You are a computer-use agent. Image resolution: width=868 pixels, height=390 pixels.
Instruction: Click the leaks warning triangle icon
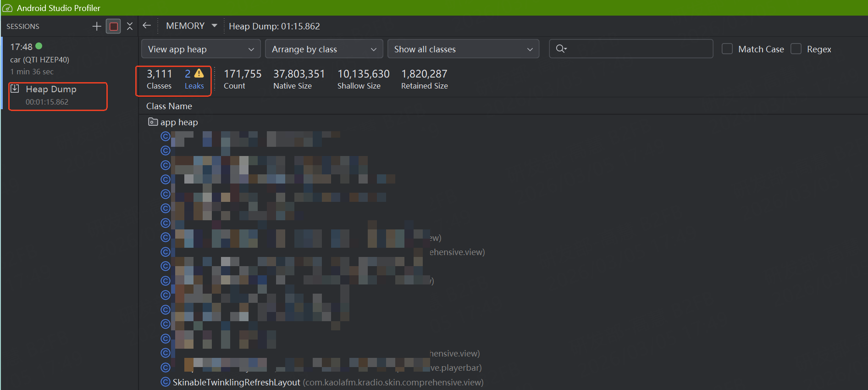[199, 73]
